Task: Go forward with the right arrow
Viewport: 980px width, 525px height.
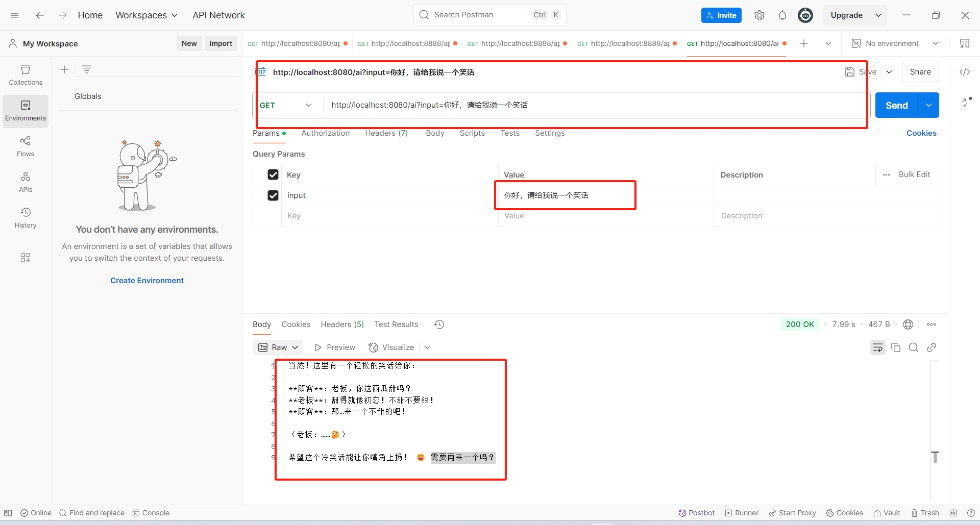Action: (62, 15)
